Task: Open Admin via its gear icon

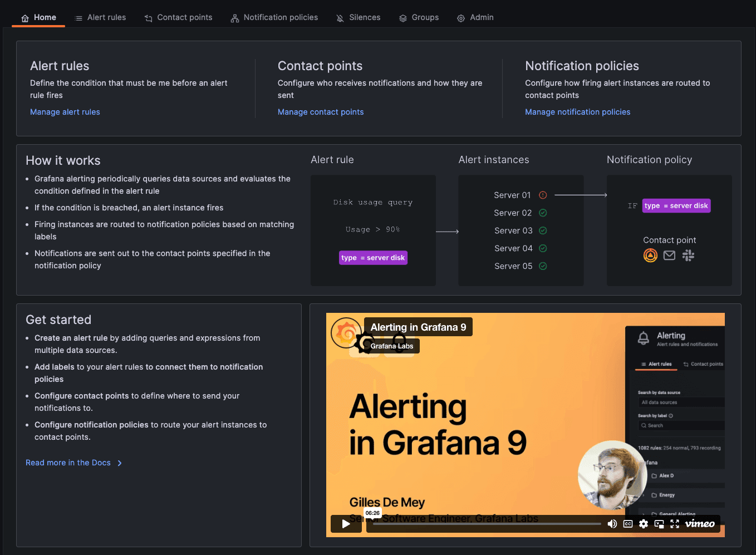Action: (x=460, y=18)
